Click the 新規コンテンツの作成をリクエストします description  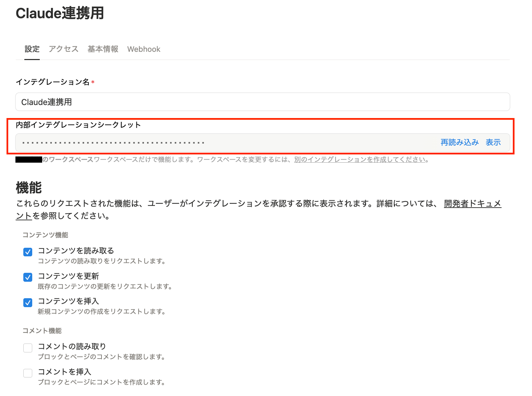[102, 312]
